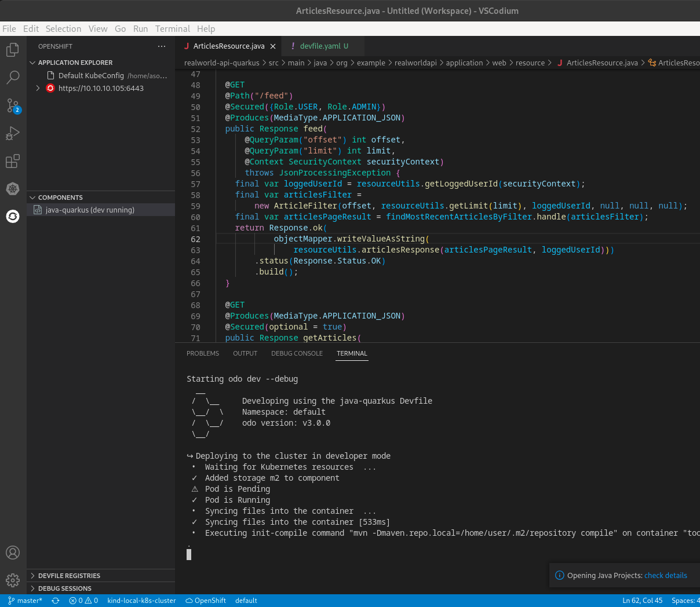Screen dimensions: 700x607
Task: Close the ArticlesResource.java tab
Action: click(273, 46)
